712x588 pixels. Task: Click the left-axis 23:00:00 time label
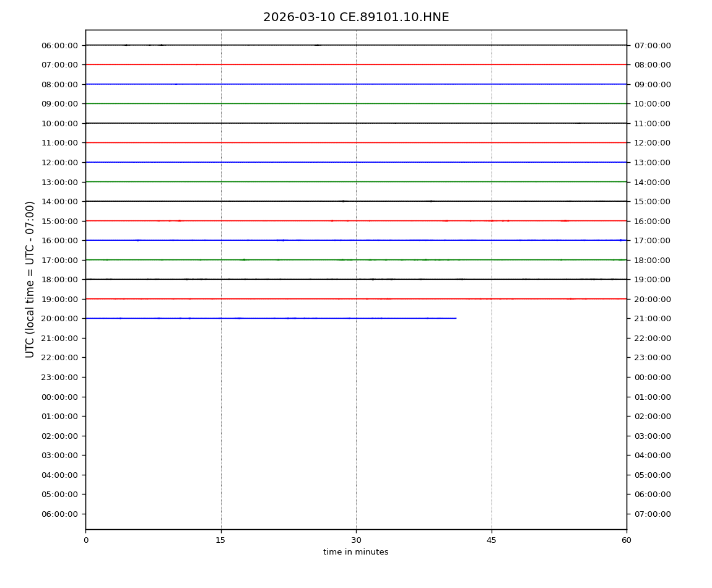click(59, 377)
